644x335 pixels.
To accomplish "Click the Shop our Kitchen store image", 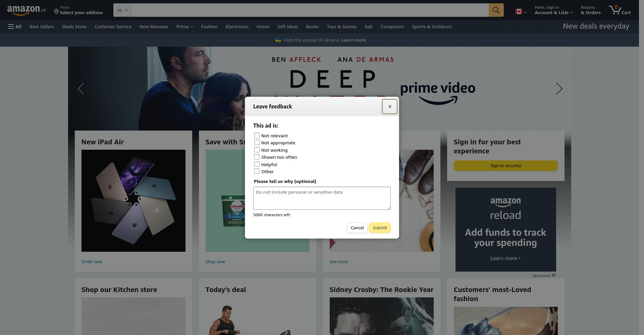I will 133,316.
